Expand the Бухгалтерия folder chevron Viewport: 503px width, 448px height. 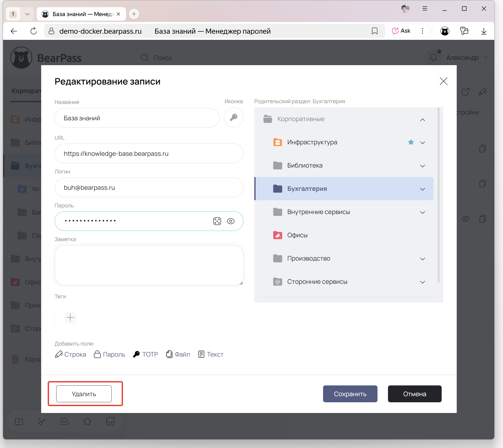click(422, 189)
